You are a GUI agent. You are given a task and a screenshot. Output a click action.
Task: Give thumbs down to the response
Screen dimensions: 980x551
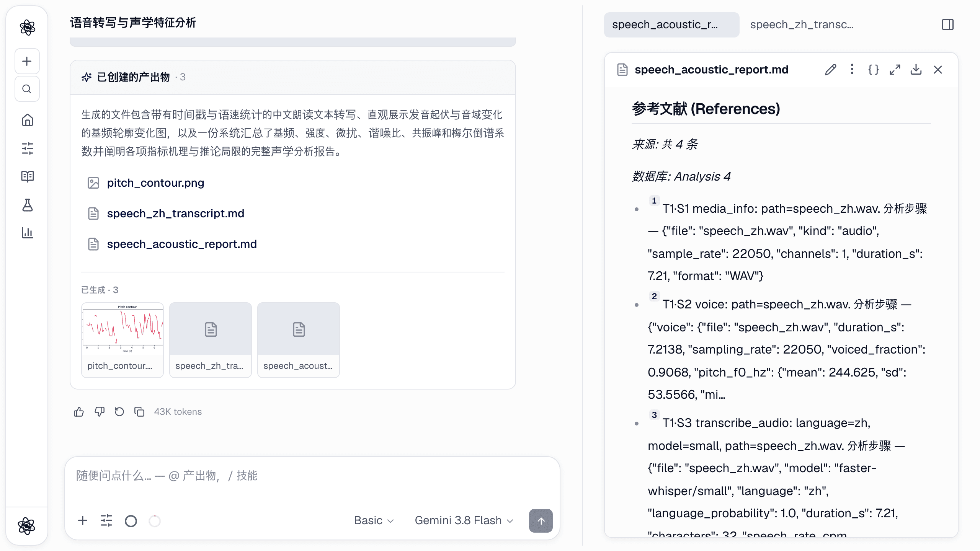100,412
